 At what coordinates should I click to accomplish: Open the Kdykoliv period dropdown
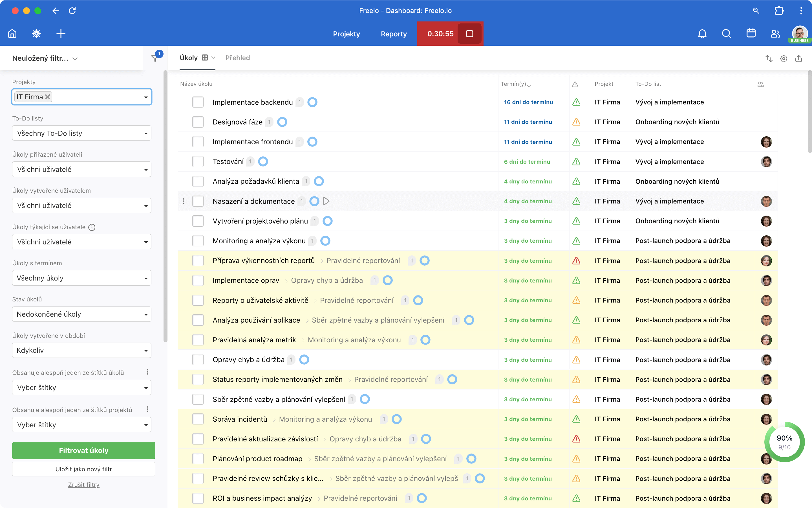pyautogui.click(x=82, y=351)
